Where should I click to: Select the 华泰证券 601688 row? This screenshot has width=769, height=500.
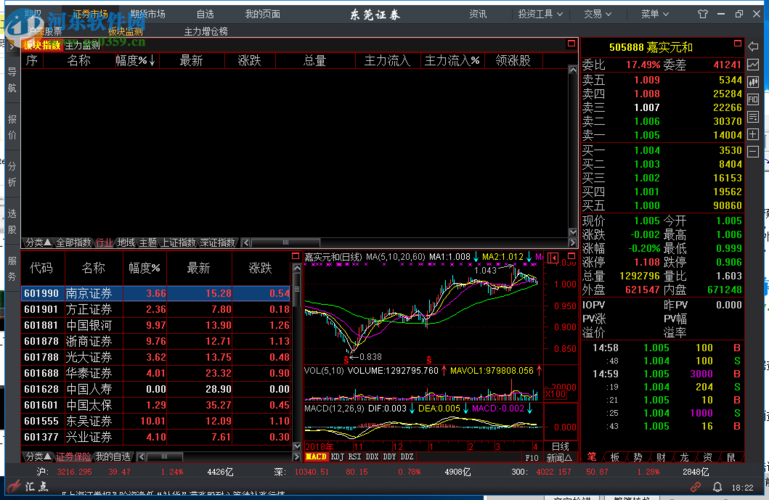(x=156, y=373)
